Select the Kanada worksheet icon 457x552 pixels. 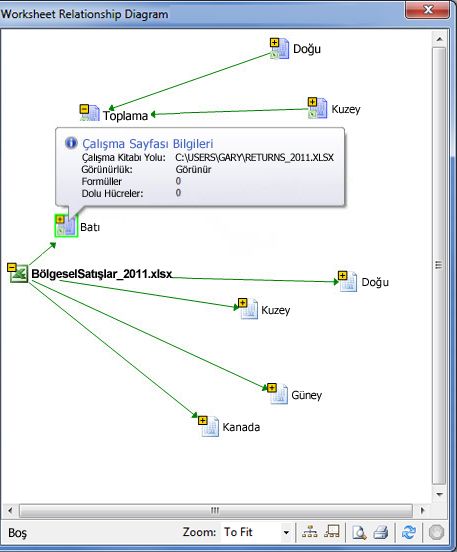click(x=210, y=427)
